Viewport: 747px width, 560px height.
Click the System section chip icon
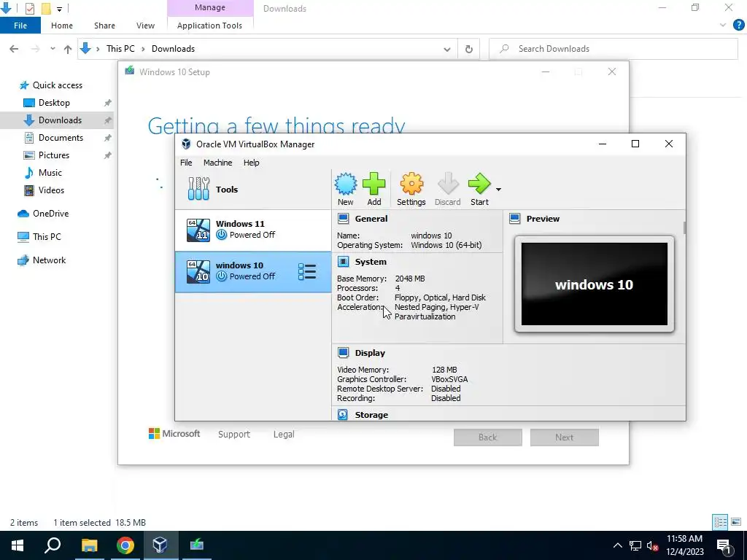point(343,262)
